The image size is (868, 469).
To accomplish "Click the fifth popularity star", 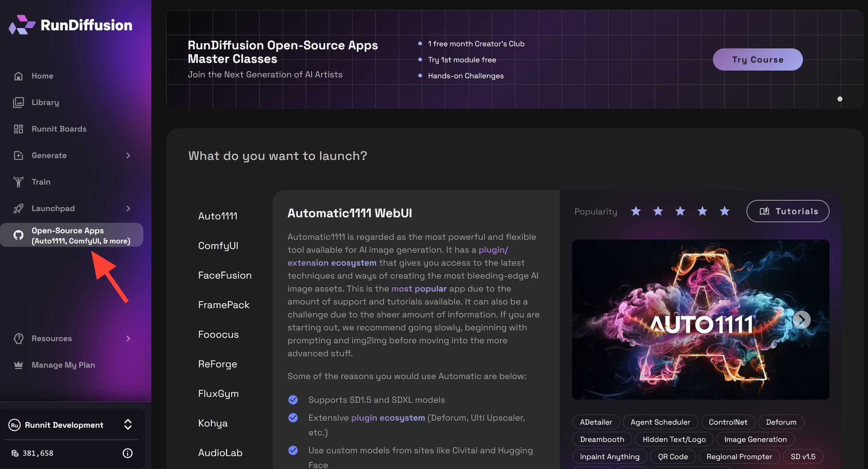I will [x=724, y=211].
